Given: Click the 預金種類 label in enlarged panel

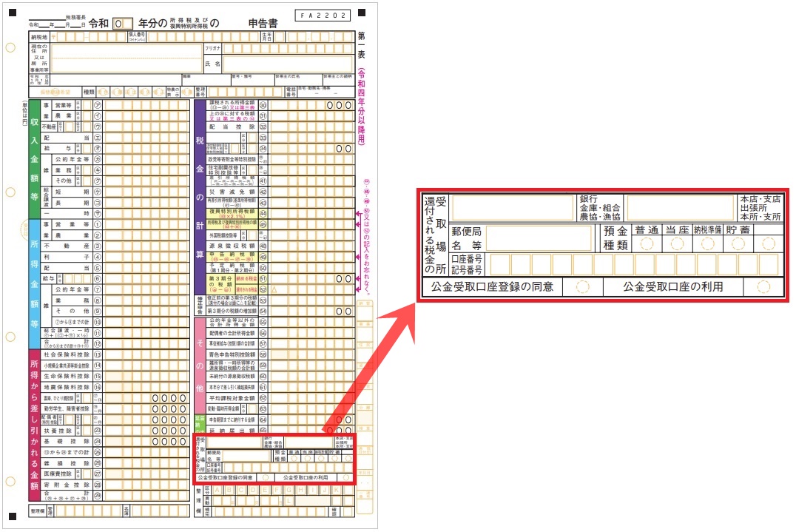Looking at the screenshot, I should (615, 238).
